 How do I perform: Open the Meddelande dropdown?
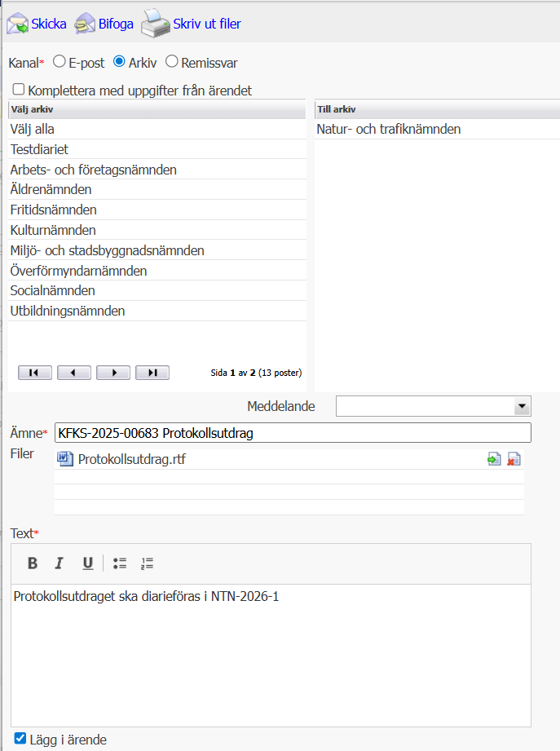click(x=521, y=406)
